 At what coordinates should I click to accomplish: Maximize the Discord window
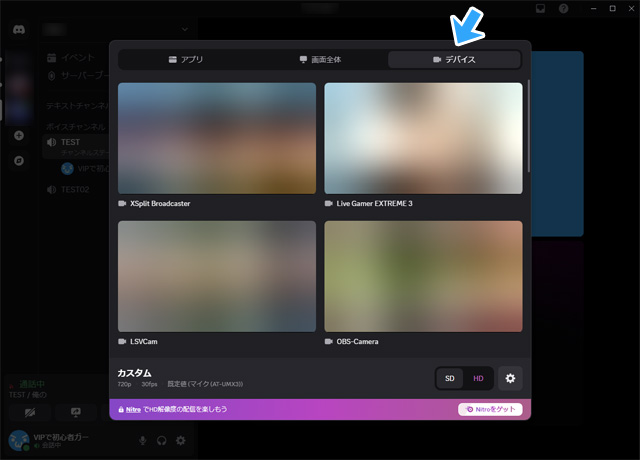pyautogui.click(x=612, y=8)
